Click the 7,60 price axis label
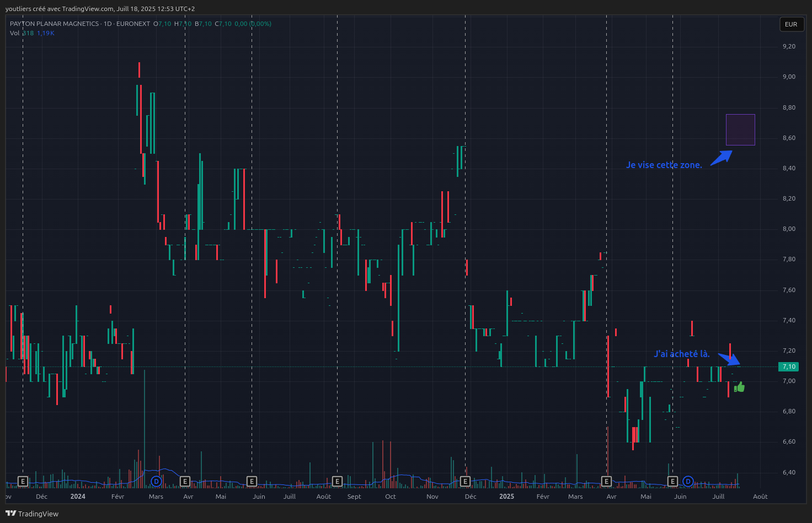The width and height of the screenshot is (812, 523). point(789,290)
